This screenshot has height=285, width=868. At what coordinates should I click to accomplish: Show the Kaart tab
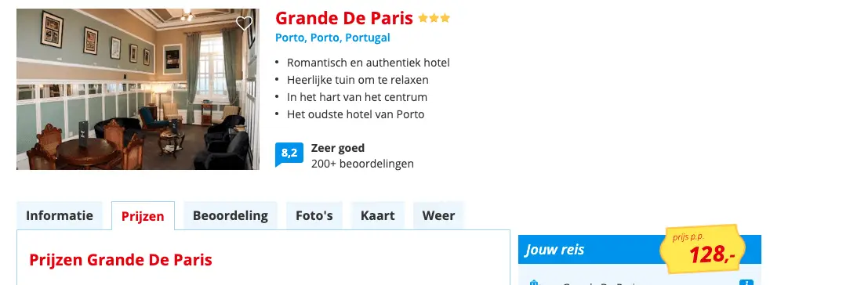pyautogui.click(x=378, y=215)
